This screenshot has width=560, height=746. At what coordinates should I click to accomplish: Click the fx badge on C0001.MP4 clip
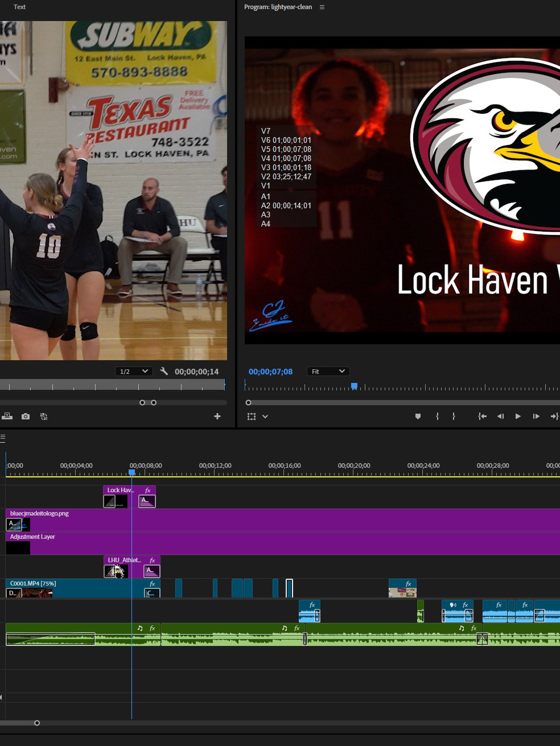[152, 584]
